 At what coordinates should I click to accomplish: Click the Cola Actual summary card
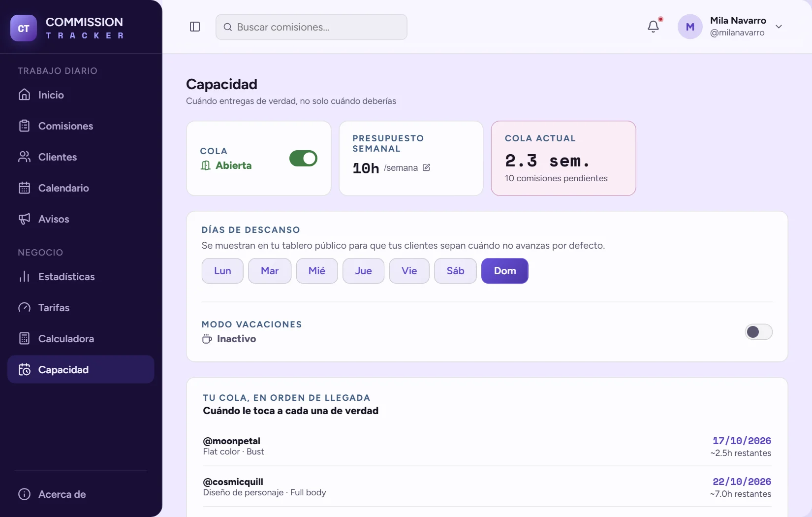563,158
